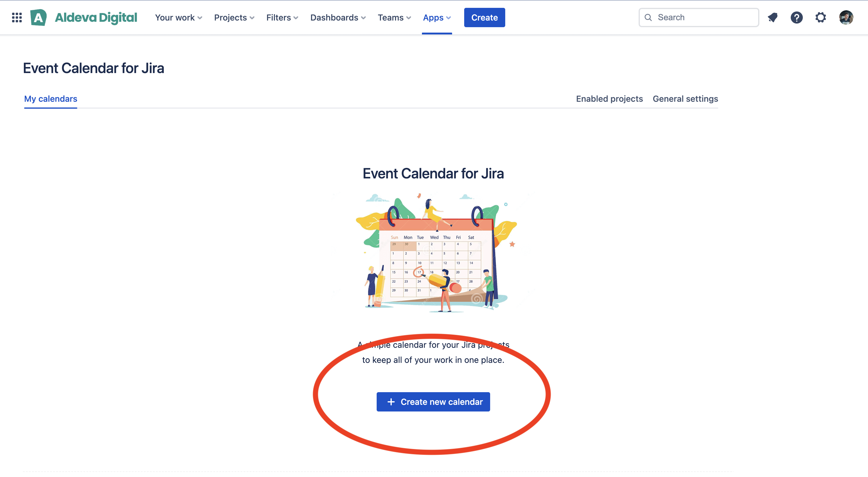The width and height of the screenshot is (868, 477).
Task: Click the blue Create button
Action: [484, 18]
